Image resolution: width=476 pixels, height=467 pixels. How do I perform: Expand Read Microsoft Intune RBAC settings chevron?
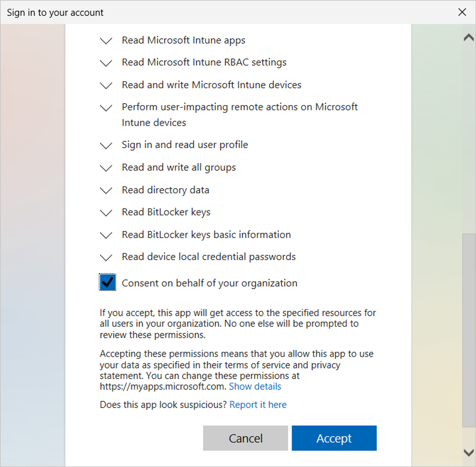click(x=106, y=63)
